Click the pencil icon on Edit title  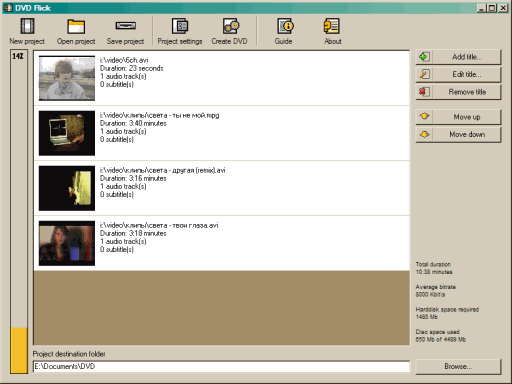424,74
